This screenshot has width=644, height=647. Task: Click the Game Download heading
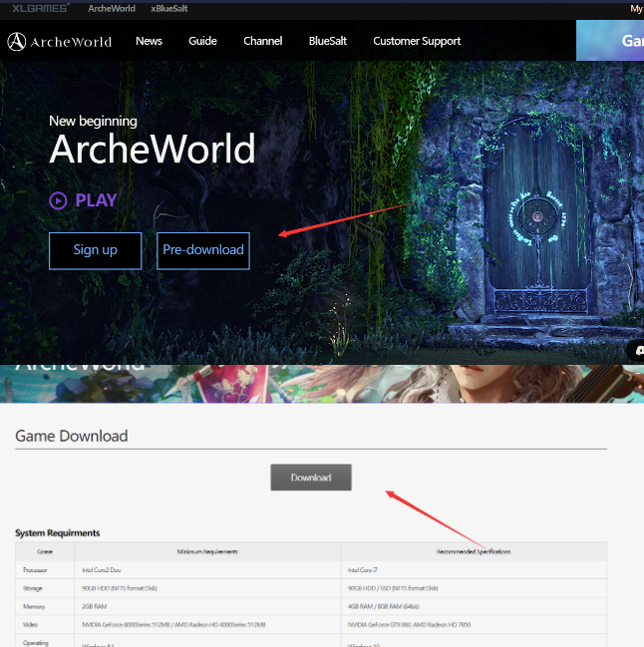tap(72, 436)
